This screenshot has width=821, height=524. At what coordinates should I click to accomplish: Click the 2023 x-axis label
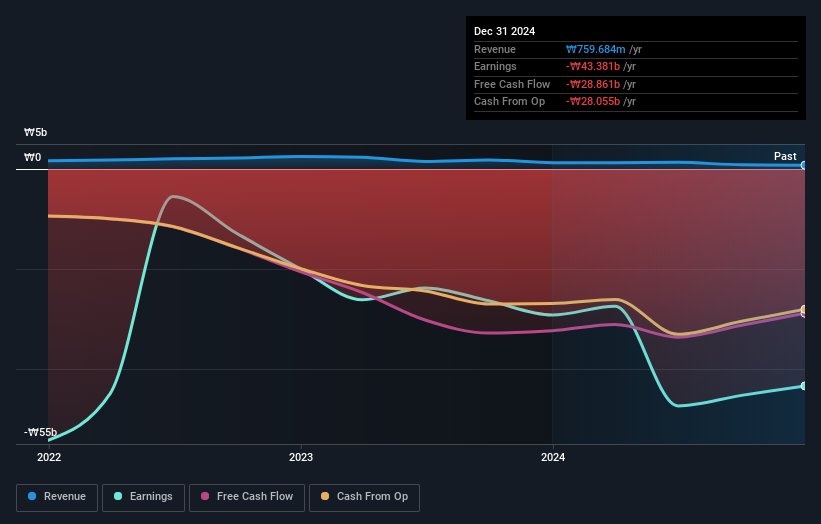[x=301, y=458]
